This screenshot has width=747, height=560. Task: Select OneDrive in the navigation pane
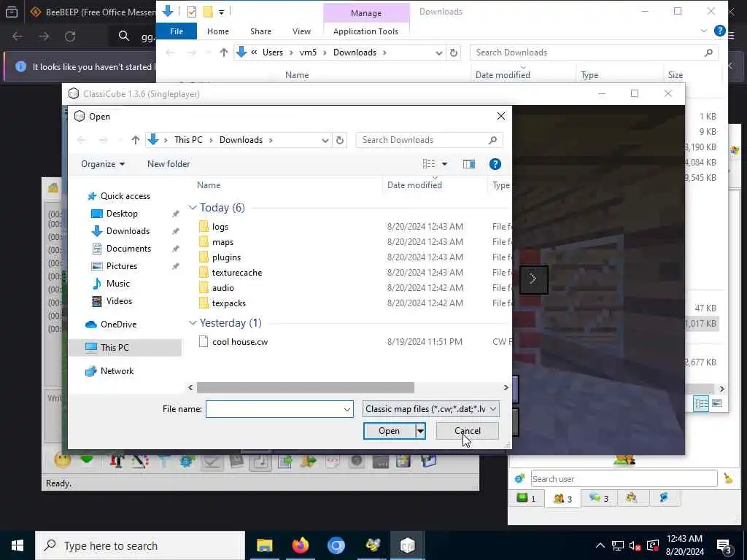pyautogui.click(x=118, y=324)
